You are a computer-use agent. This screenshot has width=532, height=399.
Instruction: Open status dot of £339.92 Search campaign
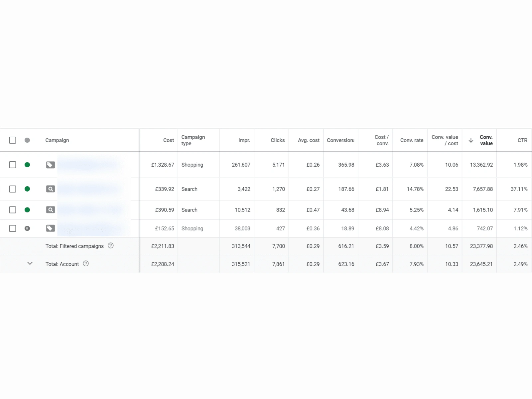(27, 189)
